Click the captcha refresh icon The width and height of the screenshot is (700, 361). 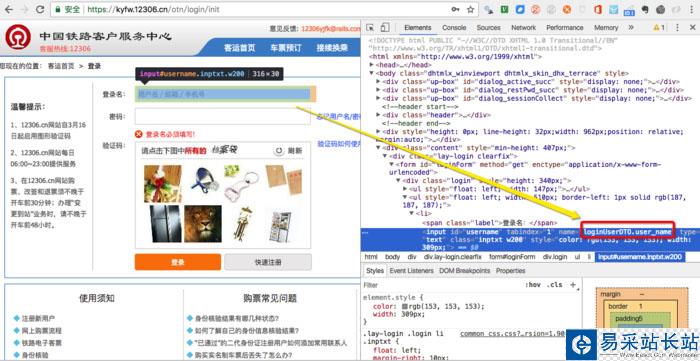click(x=279, y=151)
